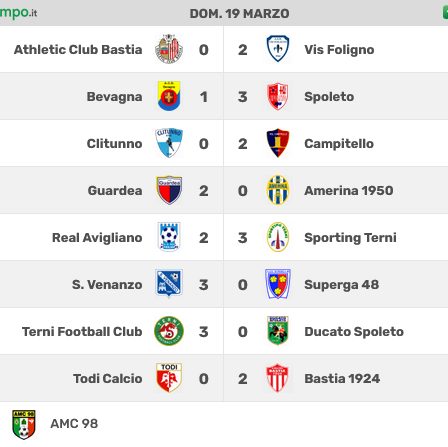Select the Todi Calcio crest
This screenshot has width=448, height=447.
(169, 378)
